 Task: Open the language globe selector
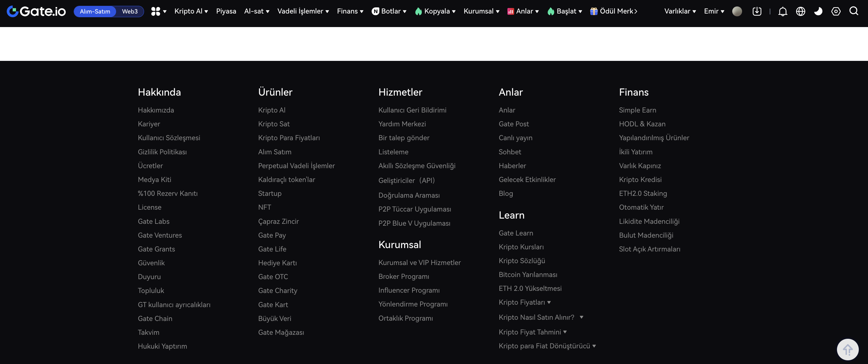(800, 11)
